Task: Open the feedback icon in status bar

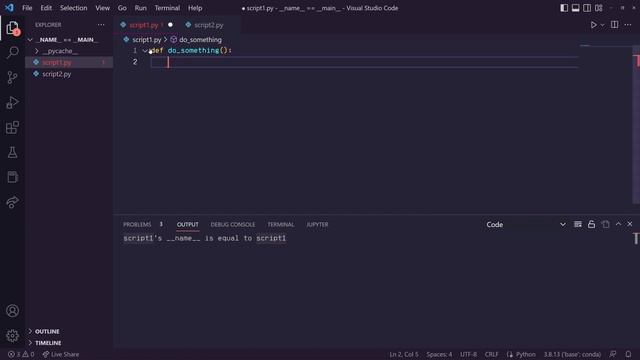Action: point(613,354)
